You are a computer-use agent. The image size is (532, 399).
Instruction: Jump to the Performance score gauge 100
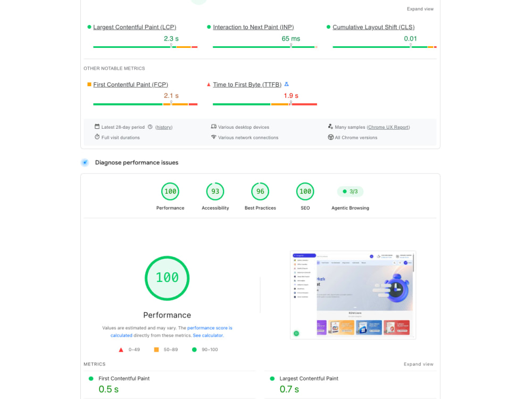[x=170, y=192]
